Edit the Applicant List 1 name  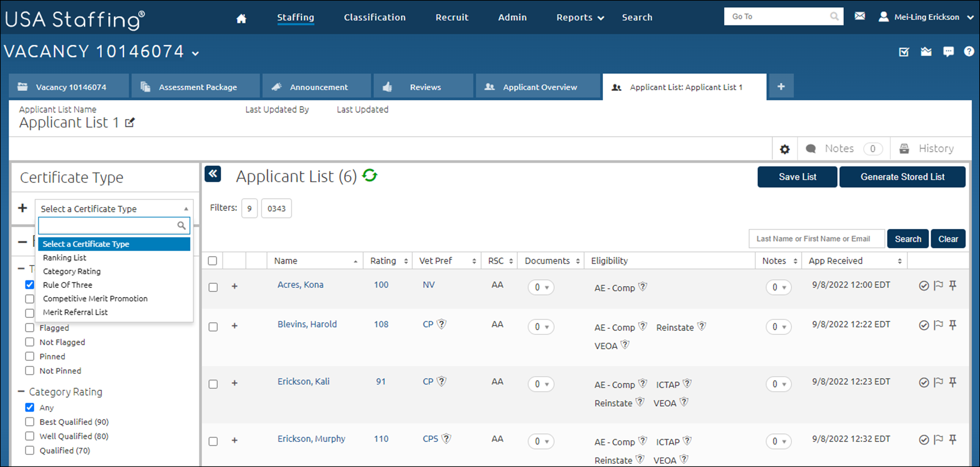tap(130, 123)
